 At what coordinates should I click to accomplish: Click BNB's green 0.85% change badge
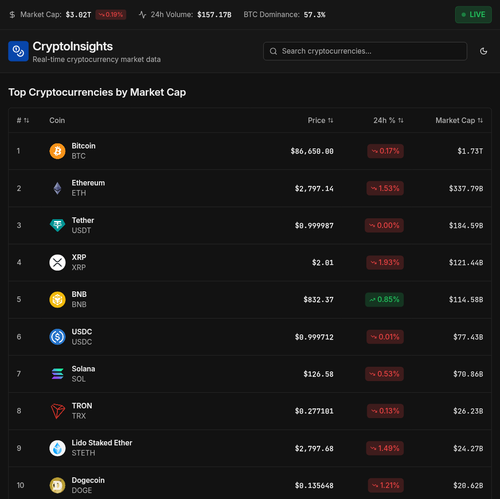[x=384, y=299]
